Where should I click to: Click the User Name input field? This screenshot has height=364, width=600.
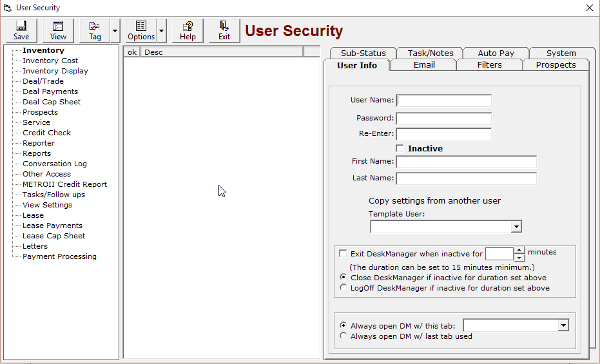[x=444, y=101]
